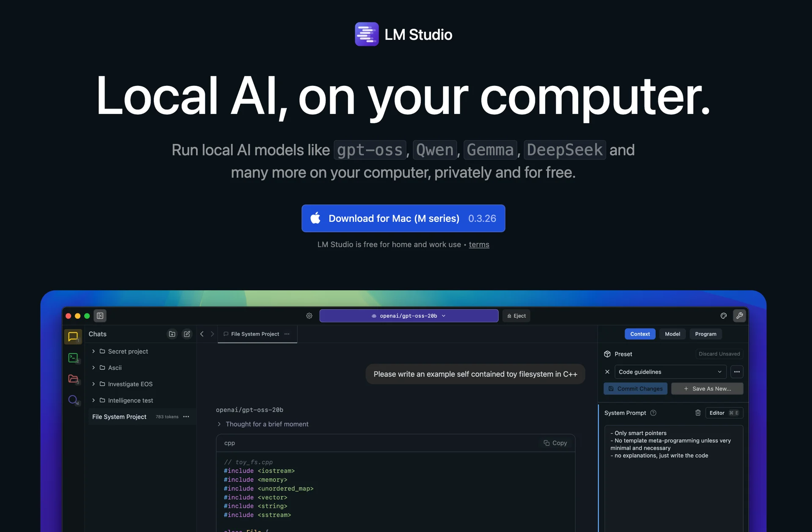812x532 pixels.
Task: Open the terms link
Action: click(479, 245)
